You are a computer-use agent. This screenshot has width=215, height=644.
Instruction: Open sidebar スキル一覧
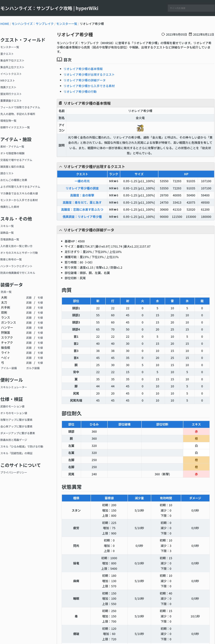[x=7, y=226]
